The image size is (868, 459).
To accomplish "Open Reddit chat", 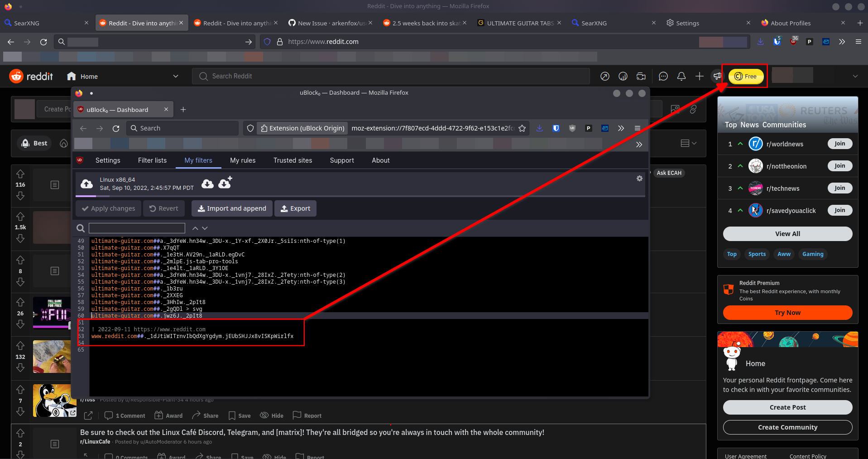I will (663, 76).
